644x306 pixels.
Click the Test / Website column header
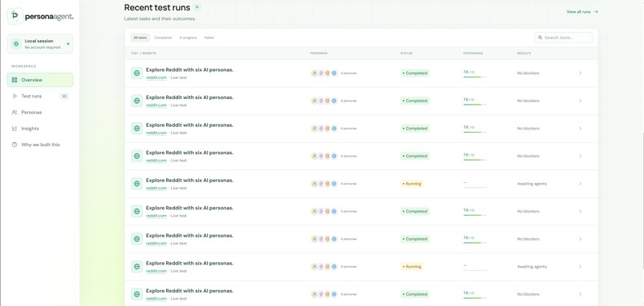pos(143,54)
